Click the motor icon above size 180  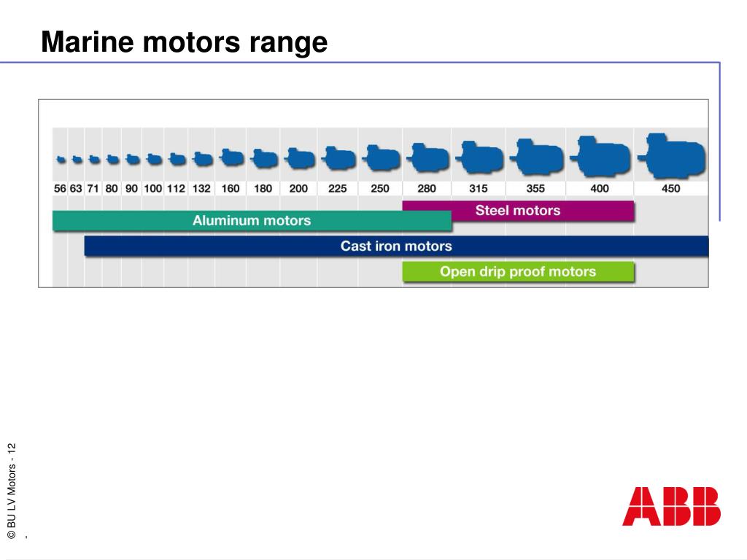coord(264,158)
